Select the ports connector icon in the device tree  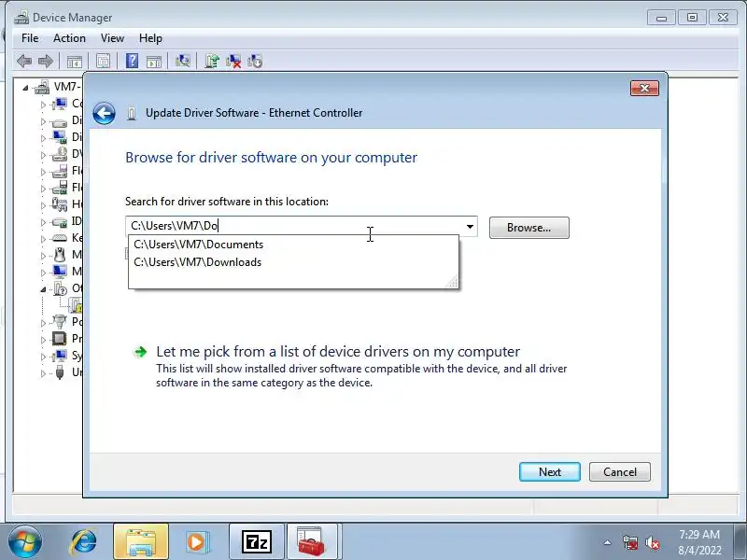tap(60, 321)
